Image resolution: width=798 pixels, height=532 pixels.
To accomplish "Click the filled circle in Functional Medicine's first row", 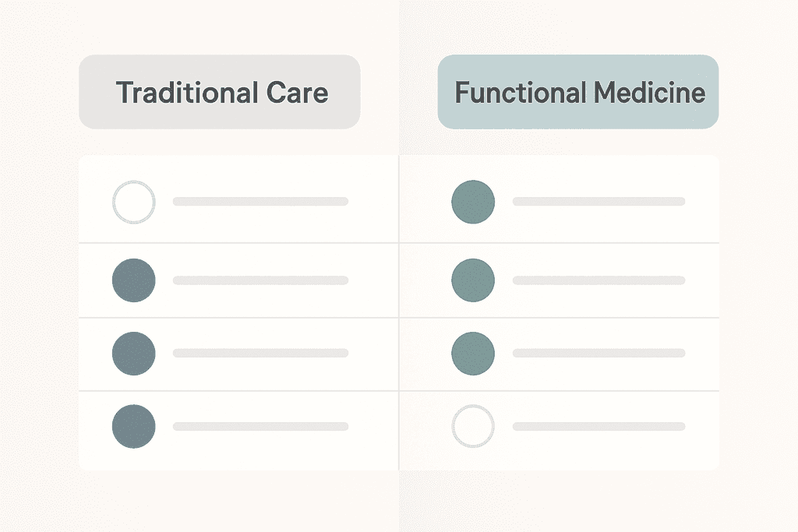I will click(473, 202).
